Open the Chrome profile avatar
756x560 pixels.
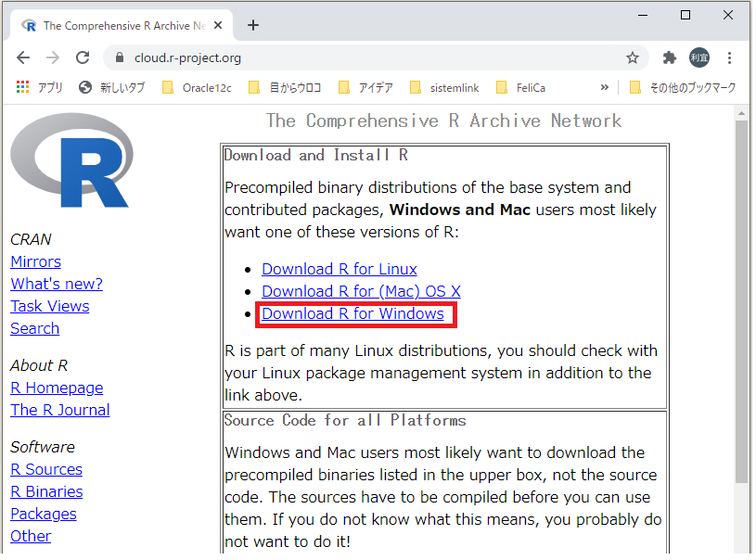click(699, 58)
